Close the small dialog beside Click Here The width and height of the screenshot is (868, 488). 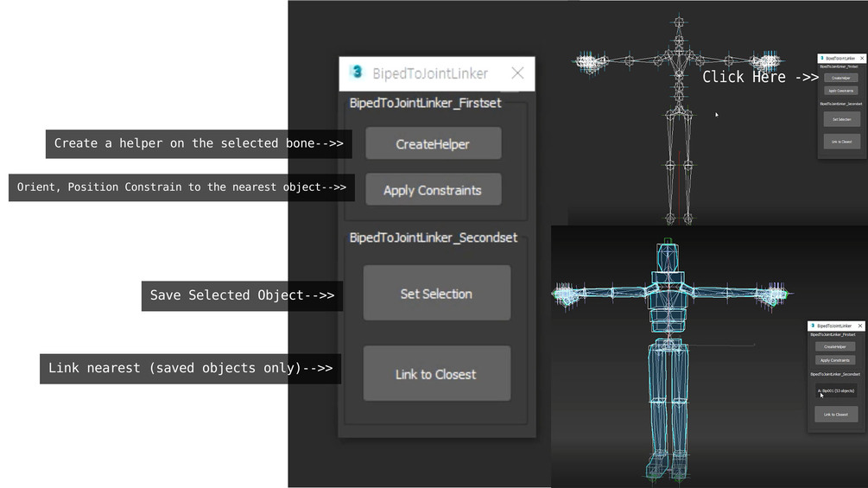(862, 58)
